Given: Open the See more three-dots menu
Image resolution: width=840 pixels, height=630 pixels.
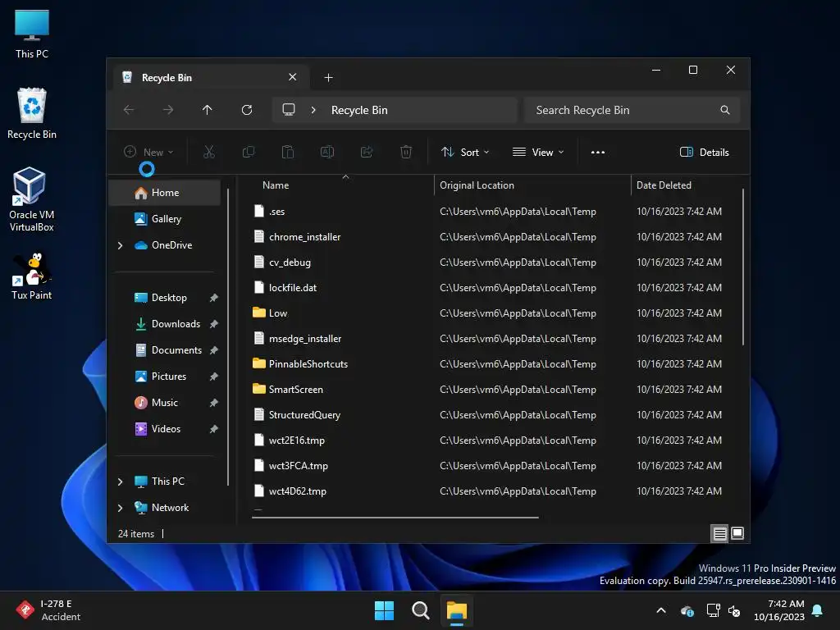Looking at the screenshot, I should [598, 152].
